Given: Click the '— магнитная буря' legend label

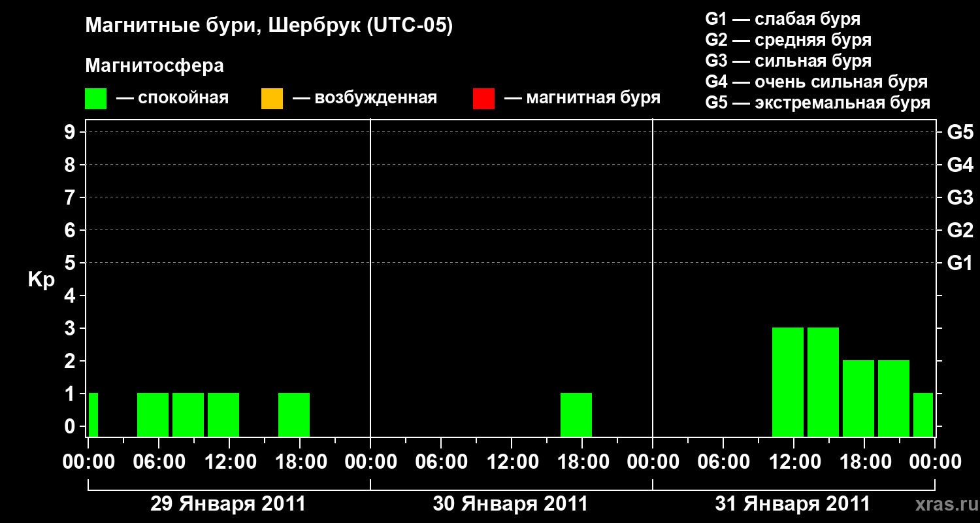Looking at the screenshot, I should (582, 98).
